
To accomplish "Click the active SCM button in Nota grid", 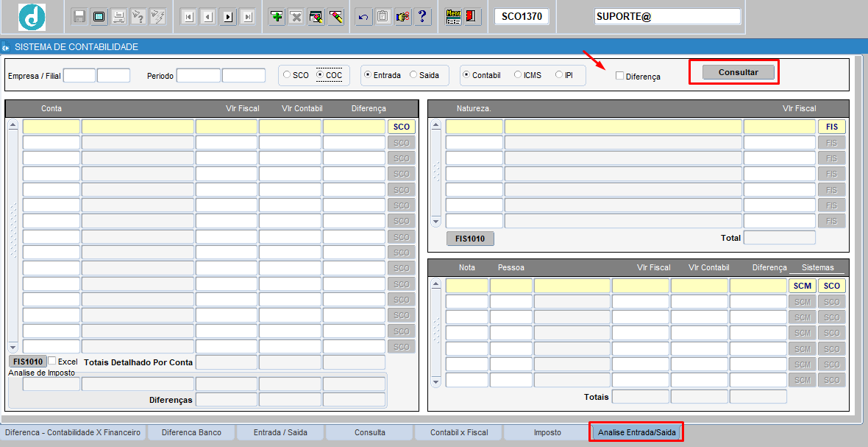I will click(x=803, y=286).
